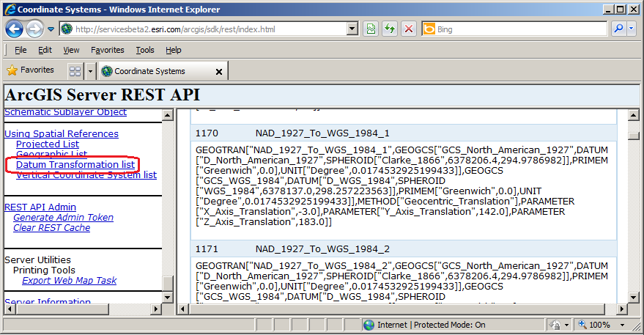Click the Favorites star button
Viewport: 644px width, 335px height.
pos(31,70)
